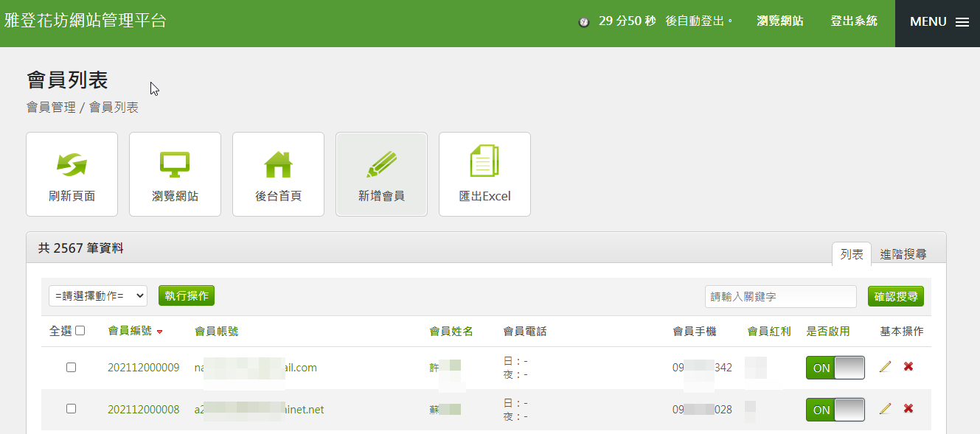
Task: Sort by 會員帳號 column header
Action: [216, 332]
